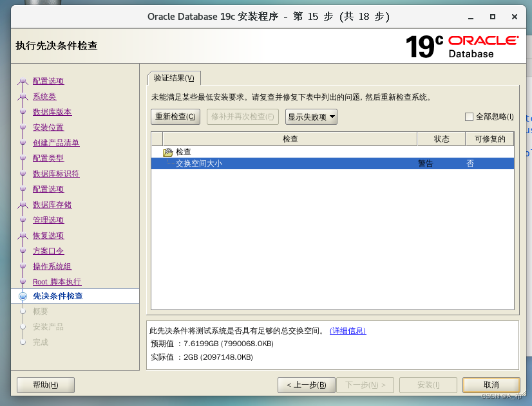Enable the 全部忽略 checkbox

[469, 117]
